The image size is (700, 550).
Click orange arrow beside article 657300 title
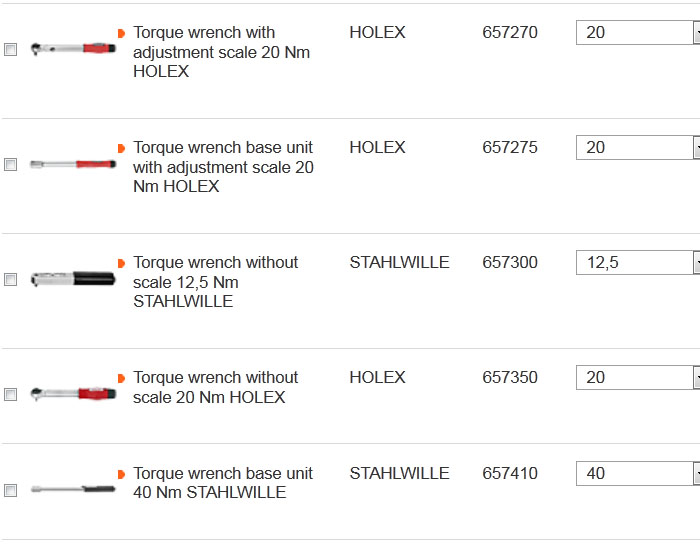click(121, 263)
